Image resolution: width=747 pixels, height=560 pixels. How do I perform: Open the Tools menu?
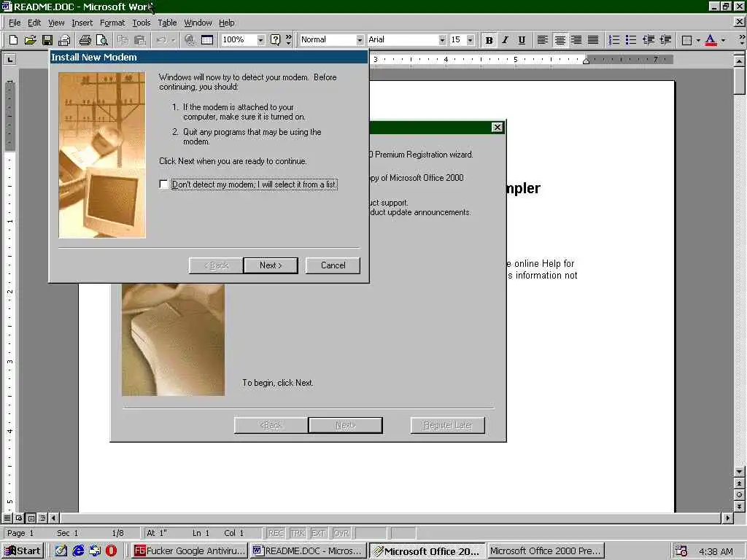pos(141,23)
